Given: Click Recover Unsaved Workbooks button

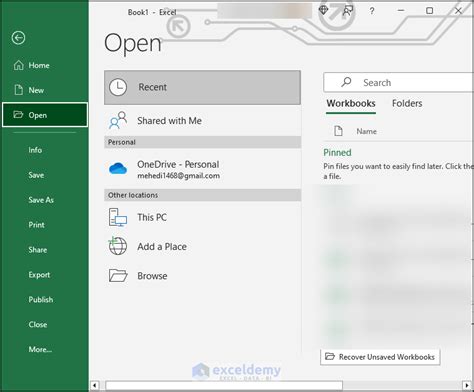Looking at the screenshot, I should click(x=380, y=357).
